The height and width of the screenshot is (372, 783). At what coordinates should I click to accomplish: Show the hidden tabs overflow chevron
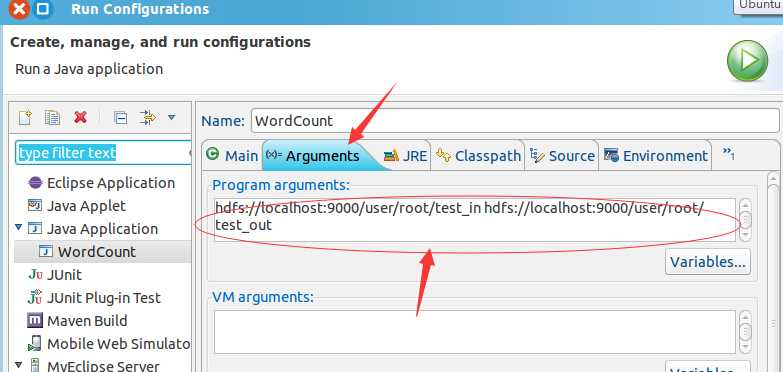pos(729,155)
